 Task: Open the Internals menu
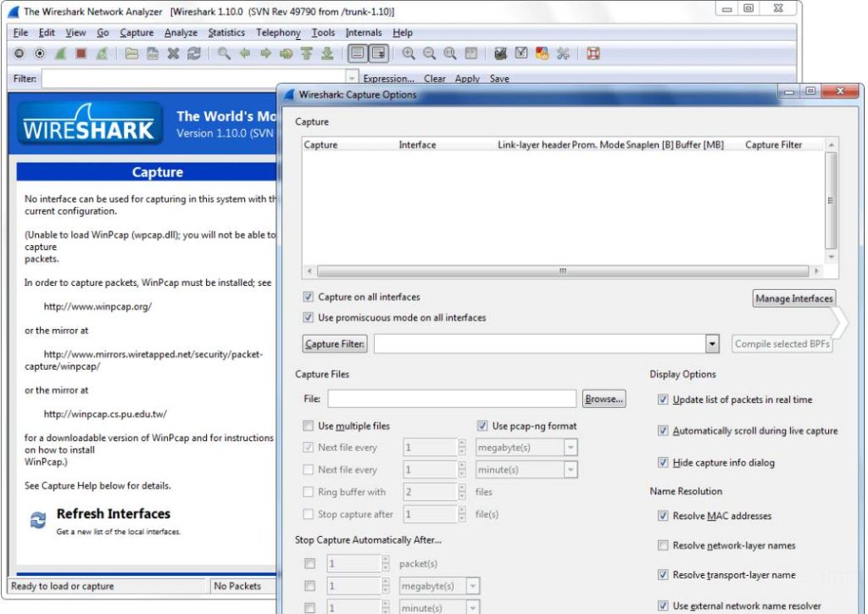pos(364,33)
